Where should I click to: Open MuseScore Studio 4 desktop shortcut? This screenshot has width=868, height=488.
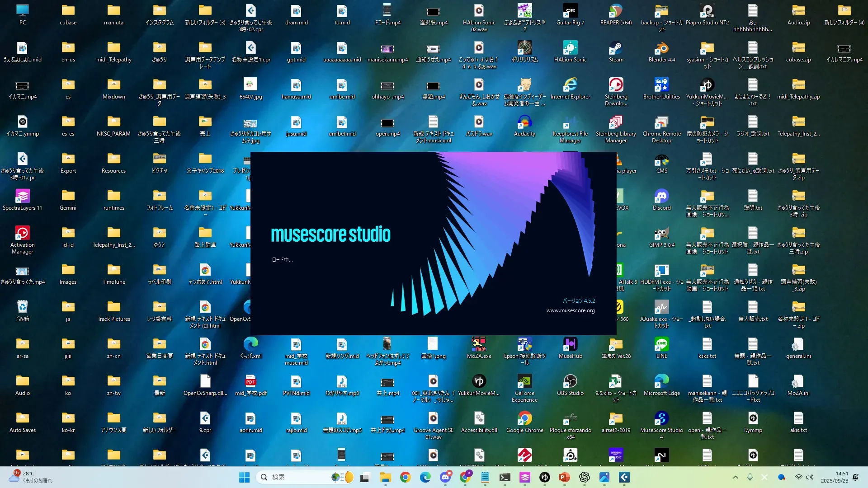tap(661, 419)
